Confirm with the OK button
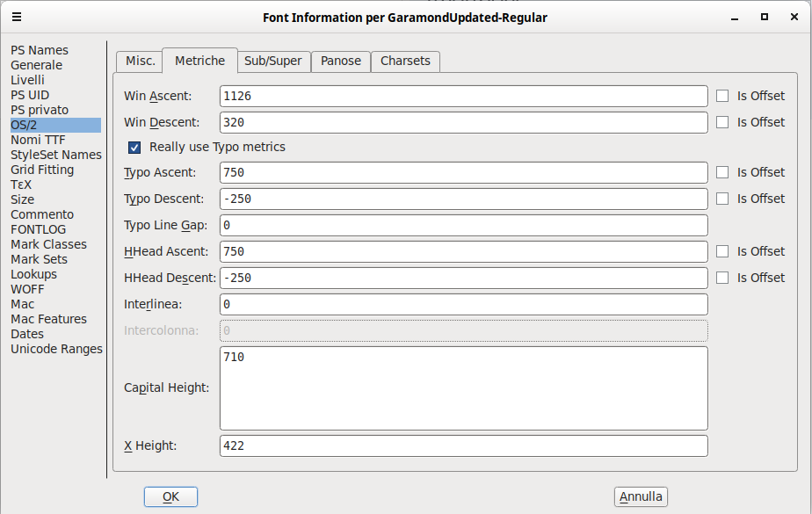 170,497
